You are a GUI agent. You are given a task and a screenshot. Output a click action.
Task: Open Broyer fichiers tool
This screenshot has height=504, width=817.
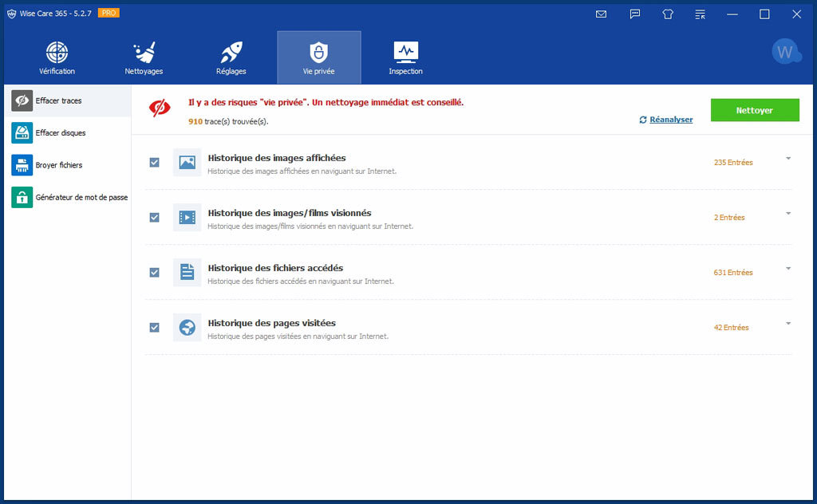coord(68,165)
